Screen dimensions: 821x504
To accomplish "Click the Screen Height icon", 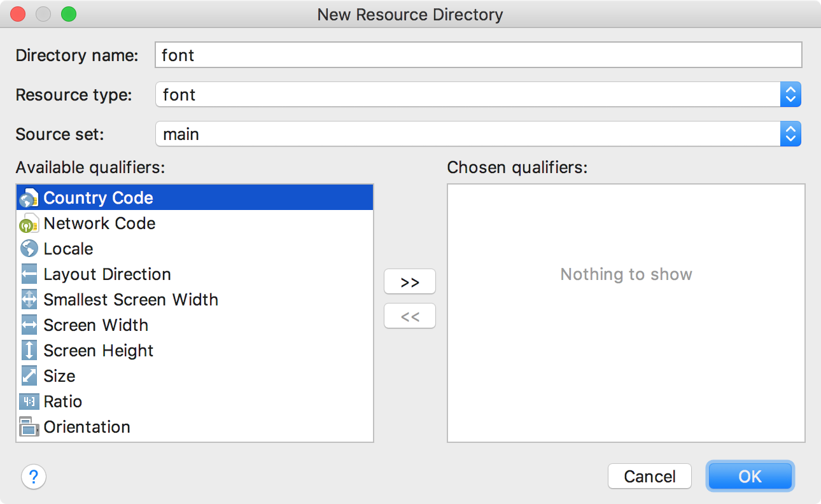I will pyautogui.click(x=29, y=350).
